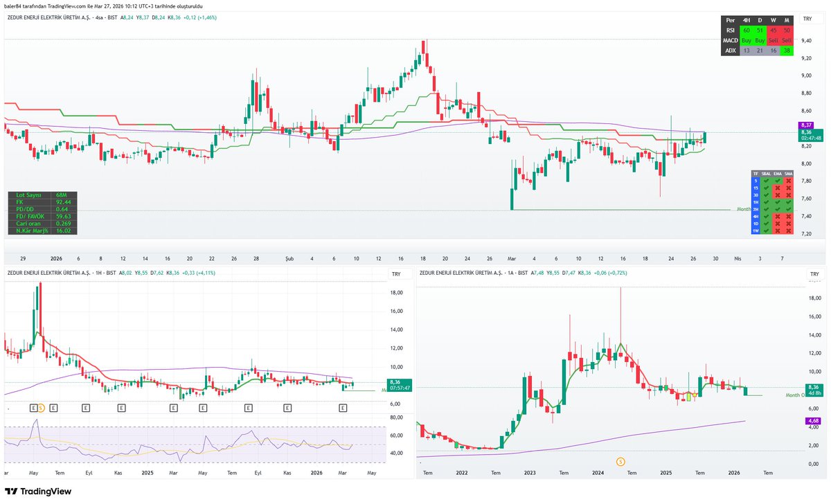Click the 2024 label on monthly chart time axis

point(598,474)
